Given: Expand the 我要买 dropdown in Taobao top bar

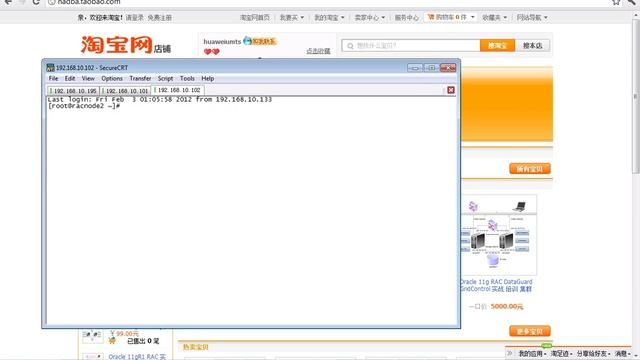Looking at the screenshot, I should click(x=291, y=18).
